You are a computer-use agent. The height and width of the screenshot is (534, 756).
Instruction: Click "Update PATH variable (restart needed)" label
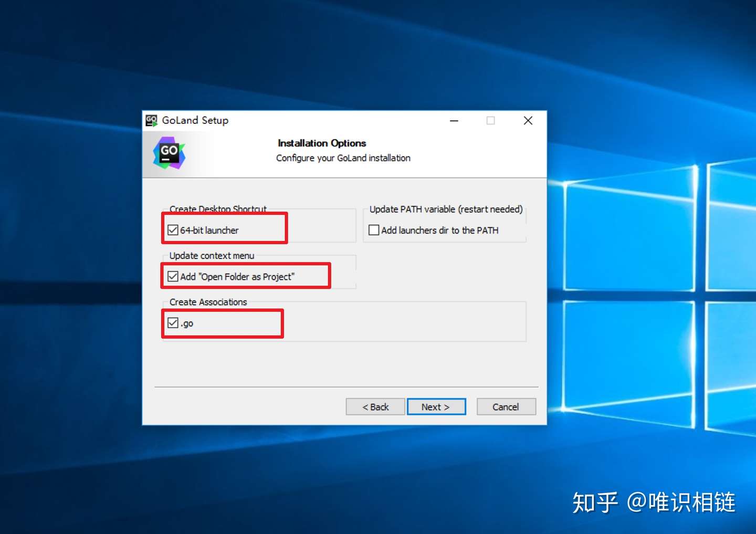click(446, 209)
